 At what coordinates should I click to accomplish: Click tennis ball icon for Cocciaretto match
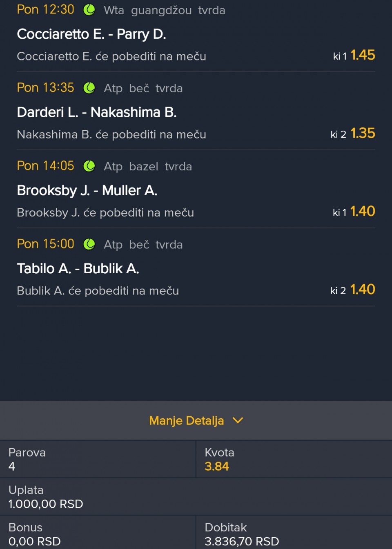click(x=89, y=10)
